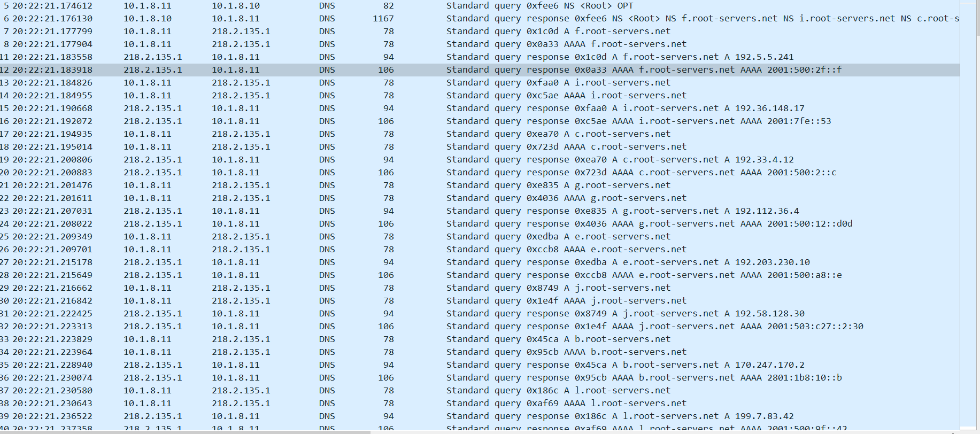Viewport: 980px width, 434px height.
Task: Select response 0x723d AAAA 2001:500:2::c row
Action: pyautogui.click(x=480, y=173)
